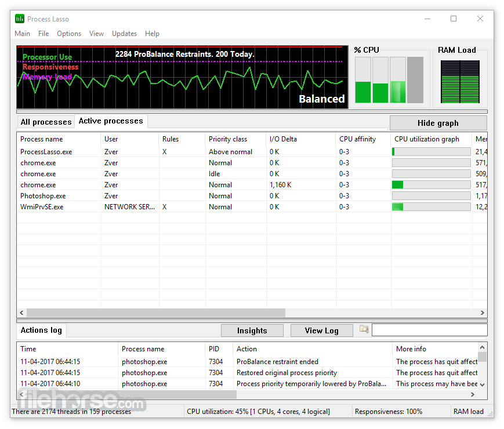
Task: Select the chrome.exe row with Idle priority
Action: point(252,174)
